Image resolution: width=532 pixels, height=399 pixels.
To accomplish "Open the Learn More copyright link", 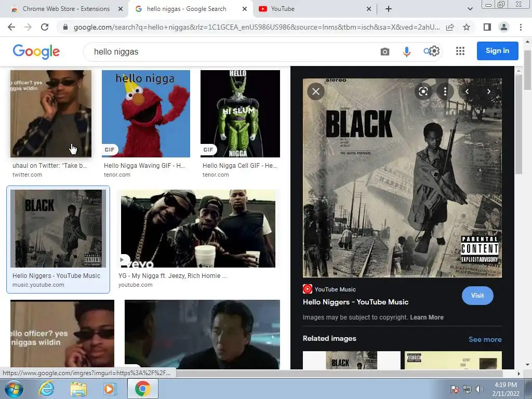I will [x=427, y=317].
